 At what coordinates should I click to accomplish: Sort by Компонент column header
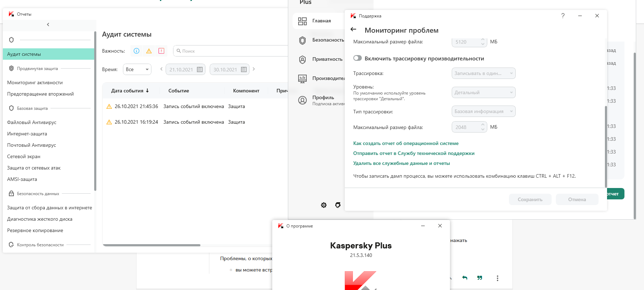(246, 91)
